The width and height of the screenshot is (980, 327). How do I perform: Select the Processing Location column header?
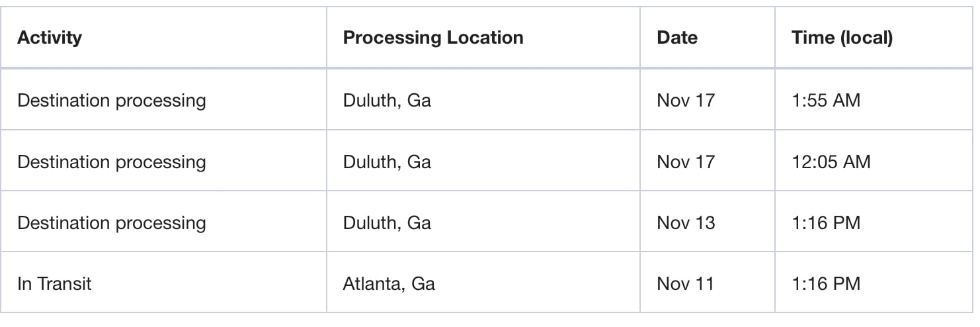coord(433,38)
